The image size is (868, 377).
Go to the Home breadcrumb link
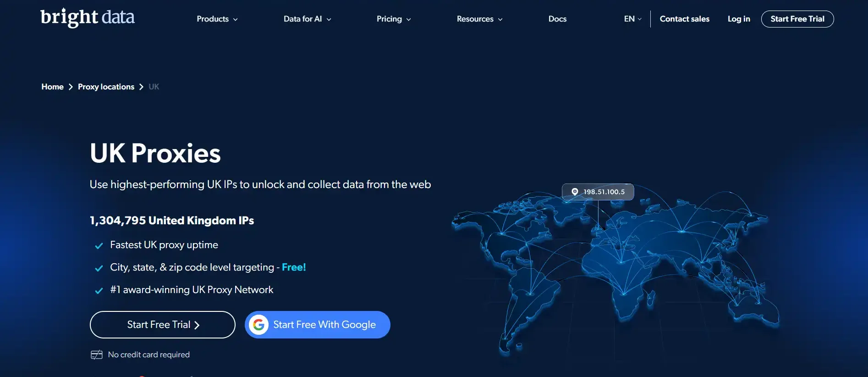[x=53, y=87]
